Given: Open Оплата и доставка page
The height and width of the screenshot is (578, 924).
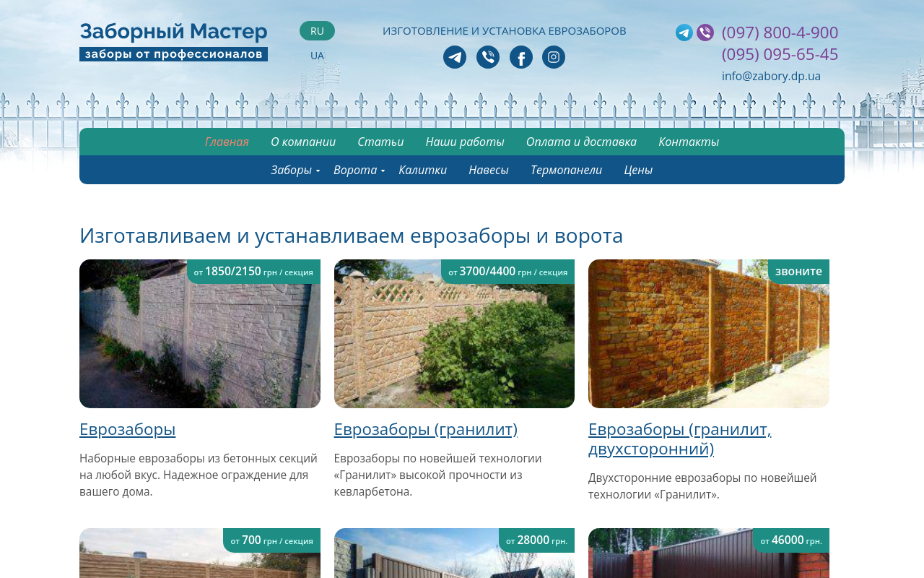Looking at the screenshot, I should tap(581, 142).
